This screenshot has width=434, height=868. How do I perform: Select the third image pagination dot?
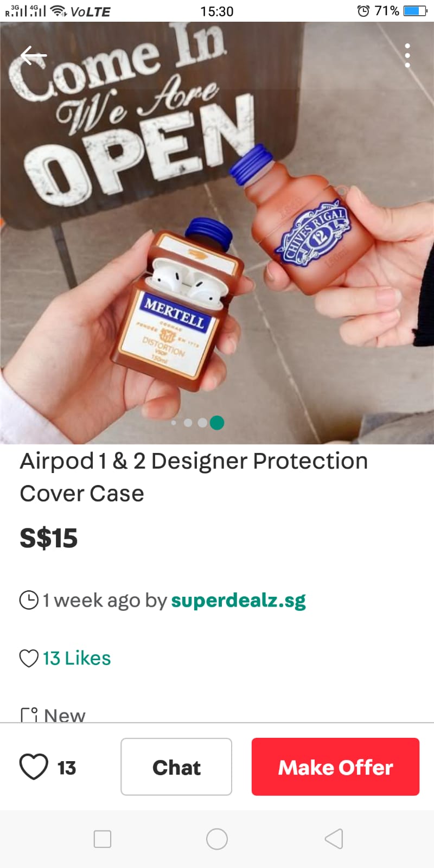tap(202, 423)
